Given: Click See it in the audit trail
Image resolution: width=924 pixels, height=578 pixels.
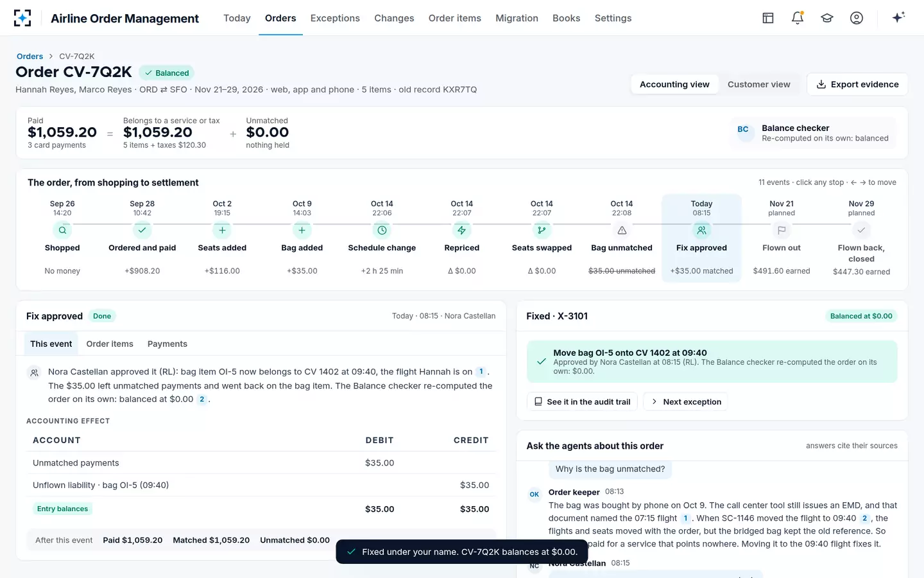Looking at the screenshot, I should coord(582,401).
